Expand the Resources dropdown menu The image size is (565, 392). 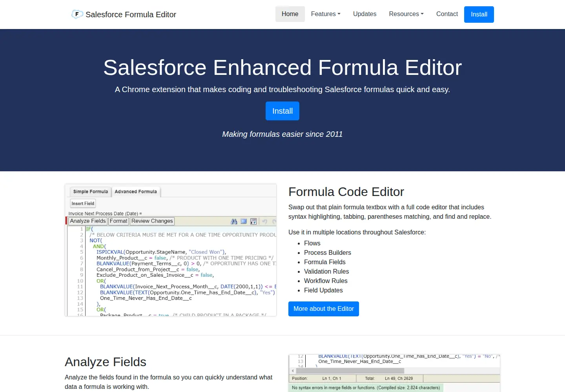click(406, 14)
